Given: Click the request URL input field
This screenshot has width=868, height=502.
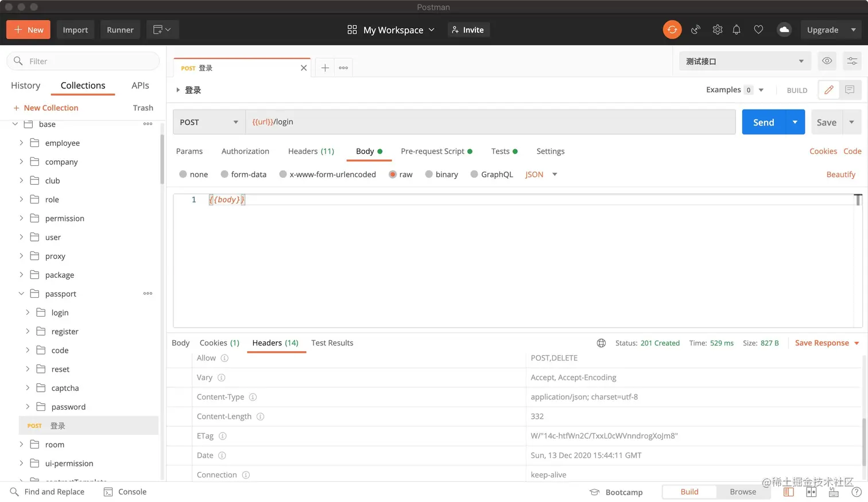Looking at the screenshot, I should click(x=491, y=122).
